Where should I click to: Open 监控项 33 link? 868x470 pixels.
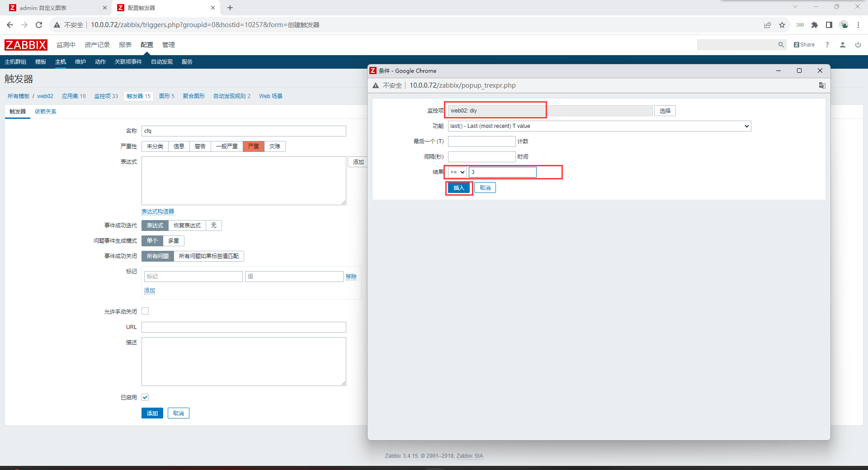[x=106, y=96]
